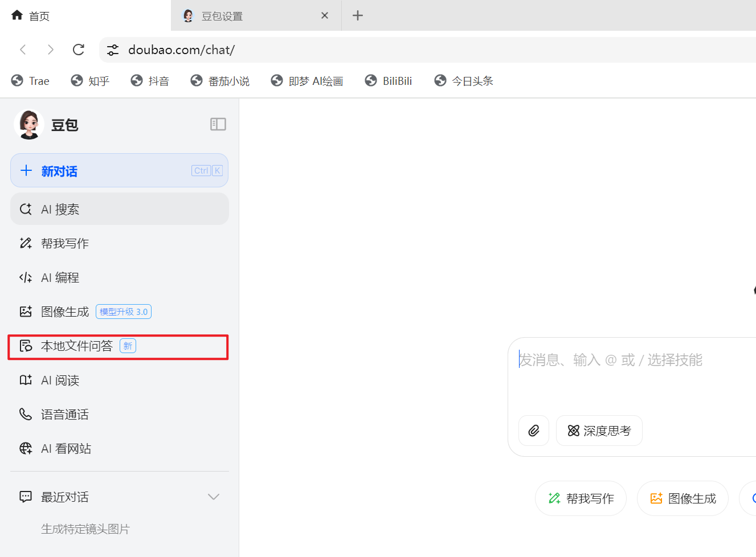Click the 帮我写作 suggestion chip
756x557 pixels.
click(581, 498)
